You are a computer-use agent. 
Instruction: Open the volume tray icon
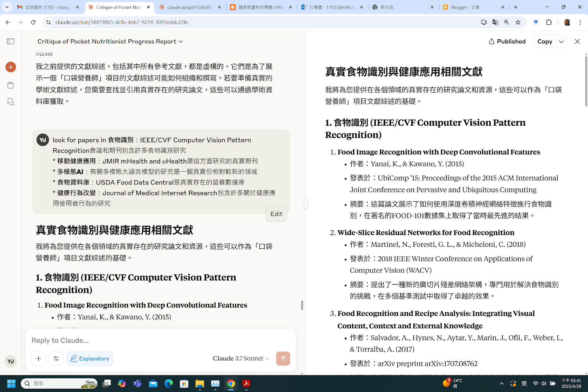click(x=544, y=384)
